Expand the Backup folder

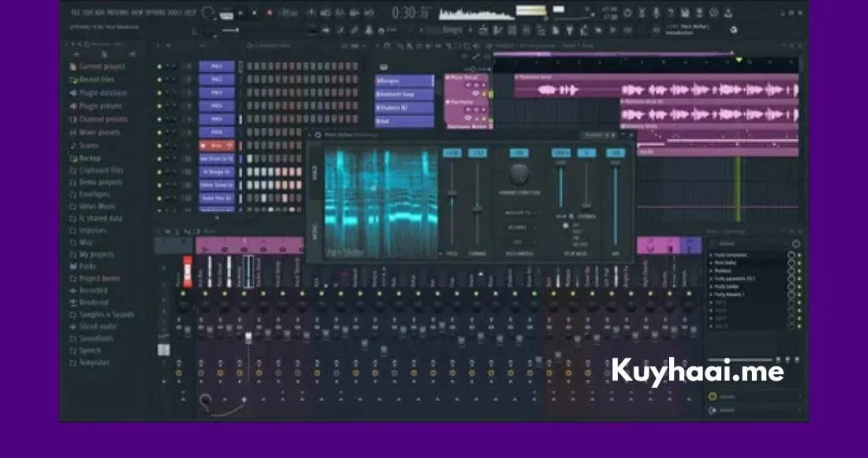pos(85,159)
